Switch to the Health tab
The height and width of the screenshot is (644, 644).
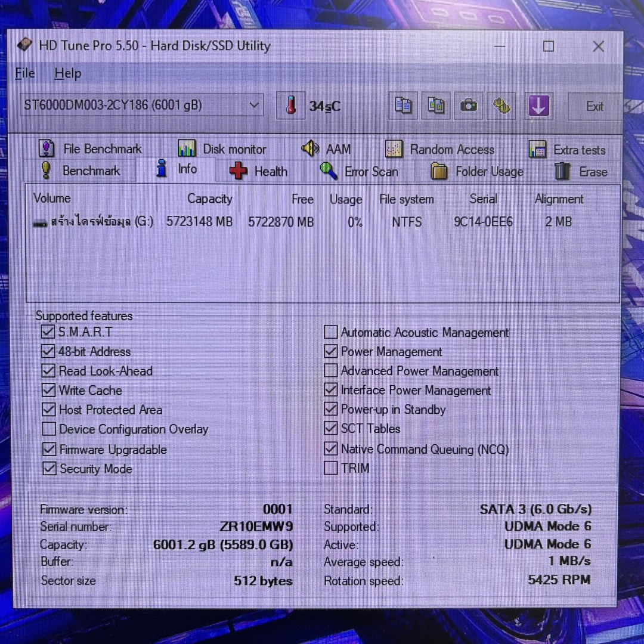pyautogui.click(x=259, y=171)
